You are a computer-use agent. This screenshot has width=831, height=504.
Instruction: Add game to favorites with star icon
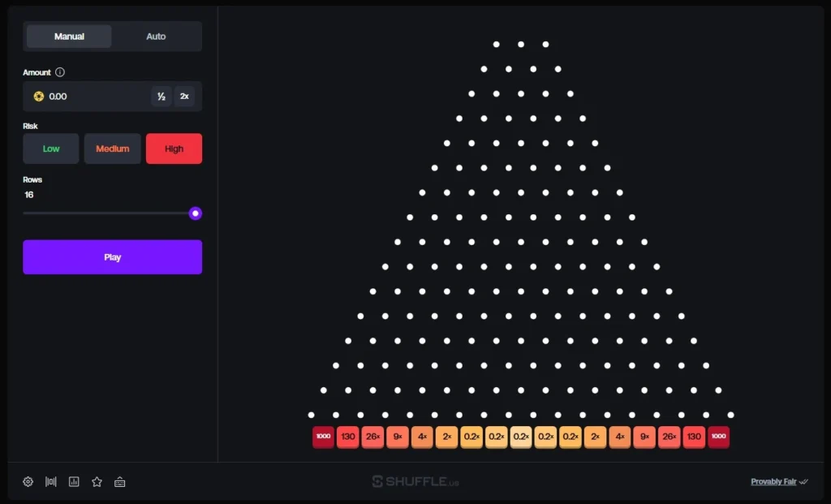97,481
